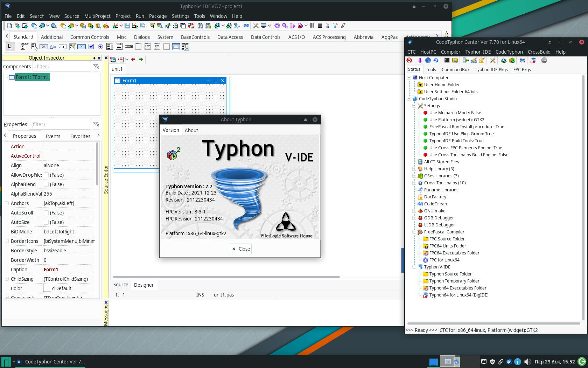Click the Color property clDefault swatch
This screenshot has height=368, width=588.
pyautogui.click(x=47, y=288)
